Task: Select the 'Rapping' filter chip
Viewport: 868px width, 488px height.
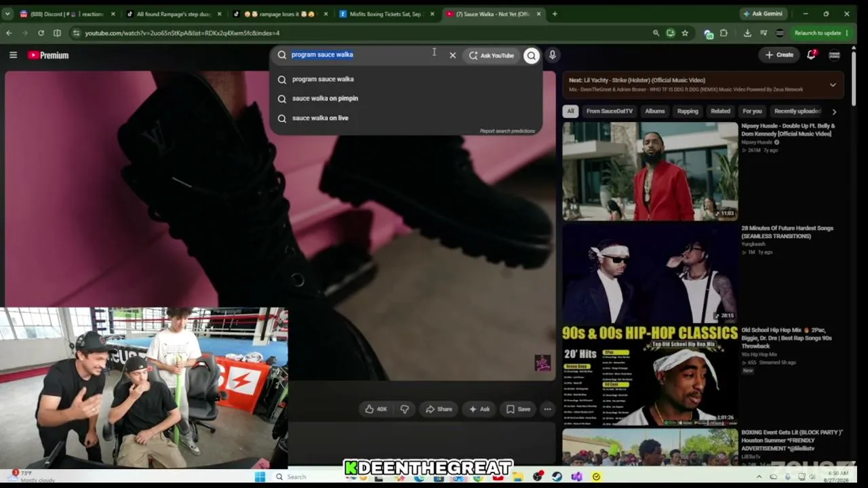Action: tap(687, 111)
